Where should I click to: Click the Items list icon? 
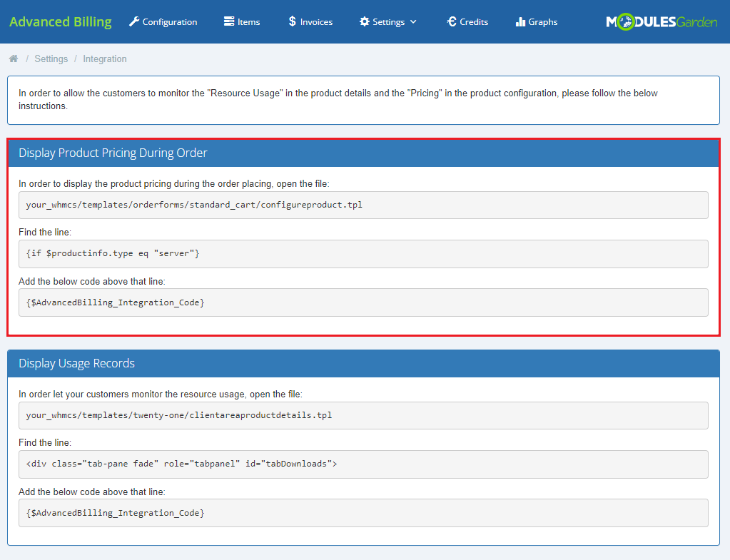point(228,21)
